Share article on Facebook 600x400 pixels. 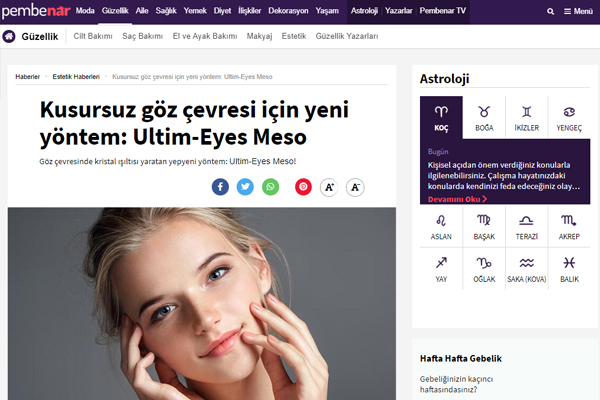220,187
